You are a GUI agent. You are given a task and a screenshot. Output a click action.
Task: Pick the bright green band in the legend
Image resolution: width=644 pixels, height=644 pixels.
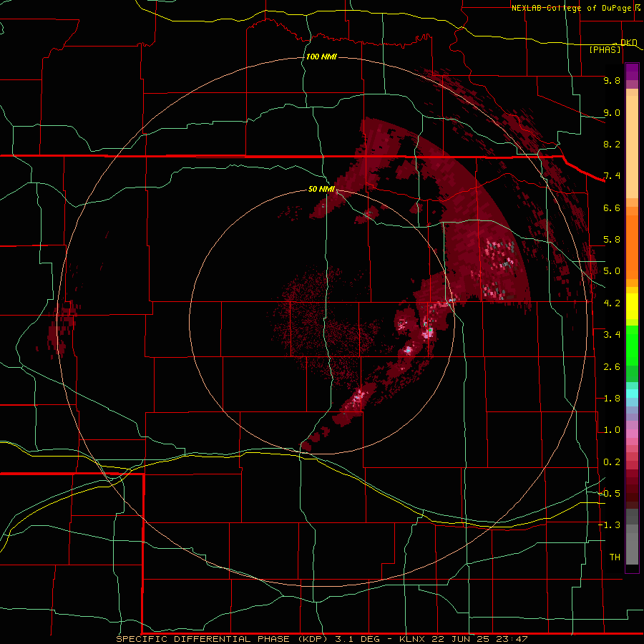[x=632, y=345]
